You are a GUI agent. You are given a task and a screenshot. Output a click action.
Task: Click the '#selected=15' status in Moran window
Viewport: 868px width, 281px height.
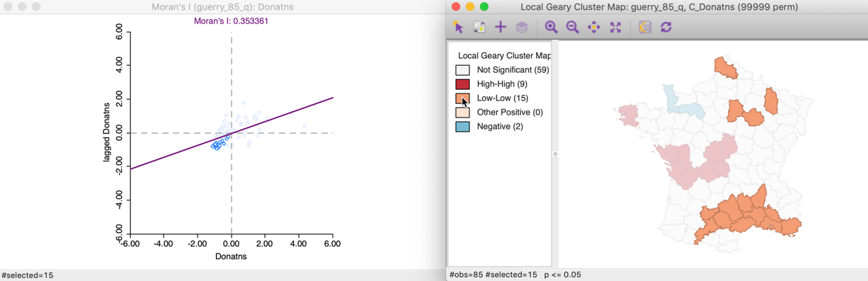[28, 275]
